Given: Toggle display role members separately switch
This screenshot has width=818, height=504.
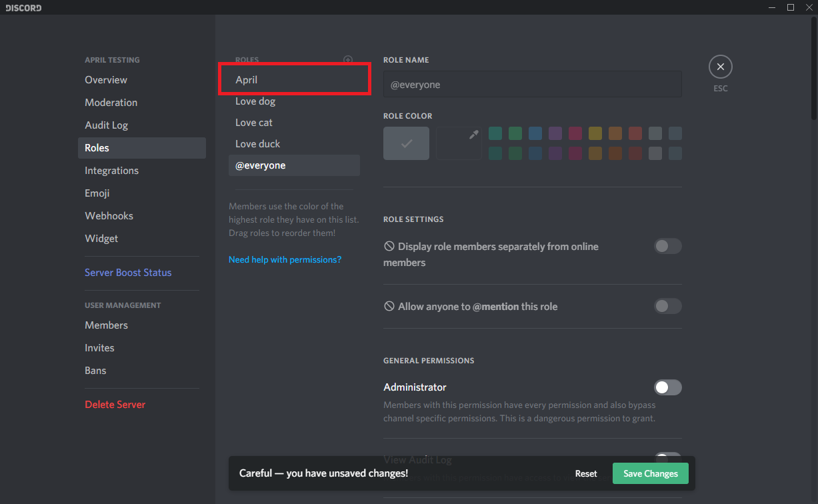Looking at the screenshot, I should pos(667,247).
